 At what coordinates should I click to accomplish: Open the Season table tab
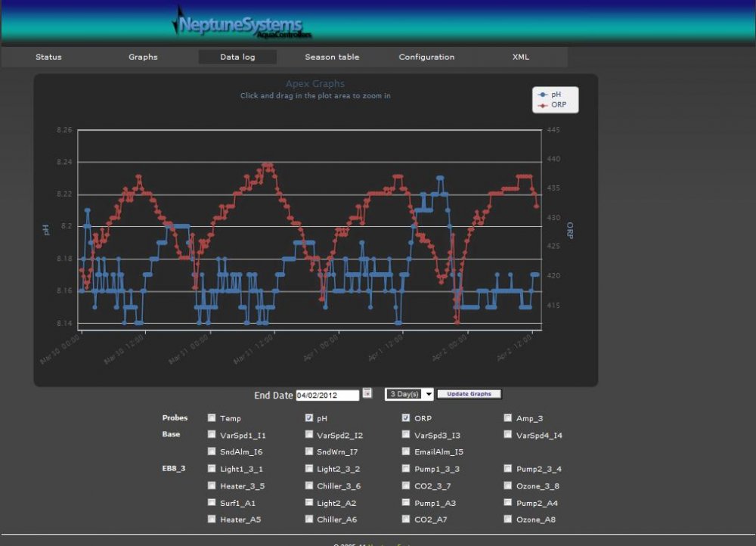332,57
